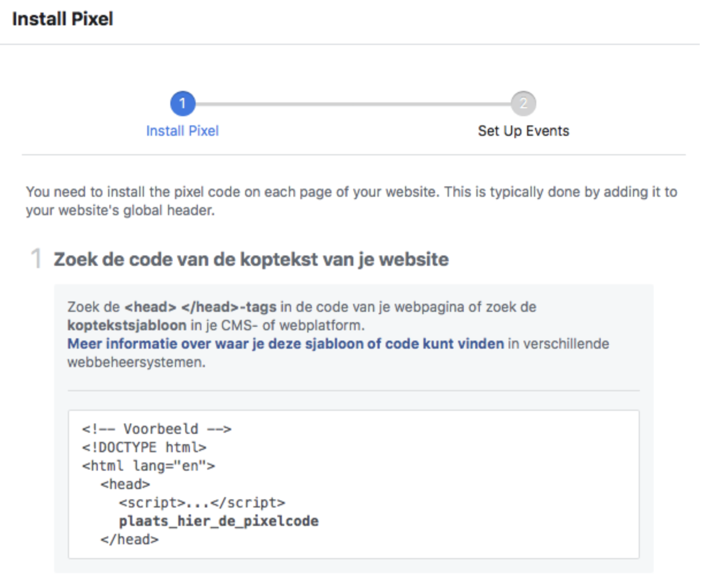
Task: Click the progress line between steps
Action: (353, 105)
